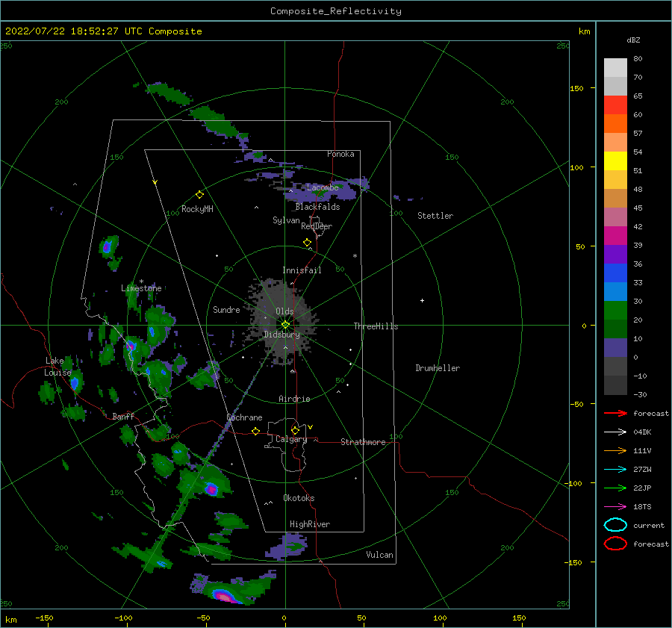Click the yellow diamond marker in Calgary
This screenshot has height=628, width=672.
(x=295, y=430)
